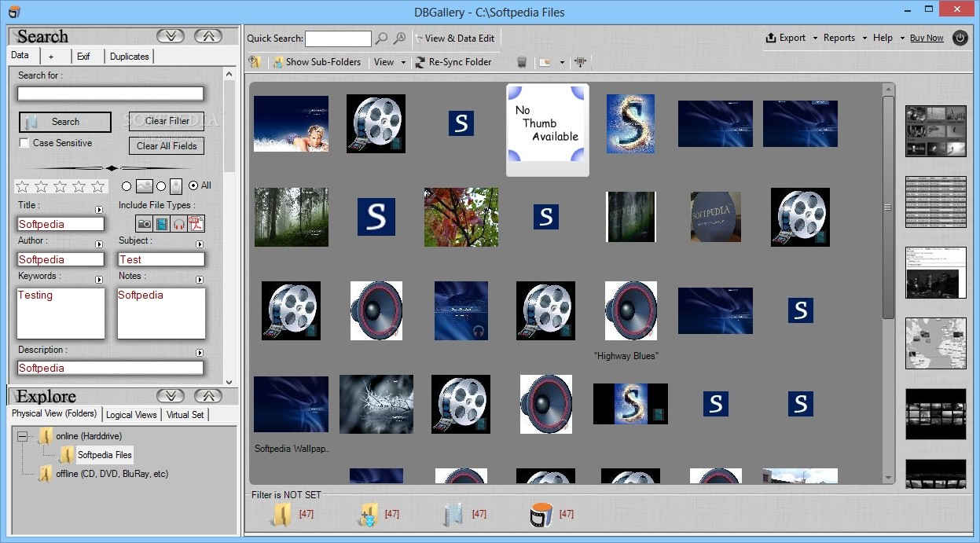980x543 pixels.
Task: Click the Export upload icon
Action: [771, 38]
